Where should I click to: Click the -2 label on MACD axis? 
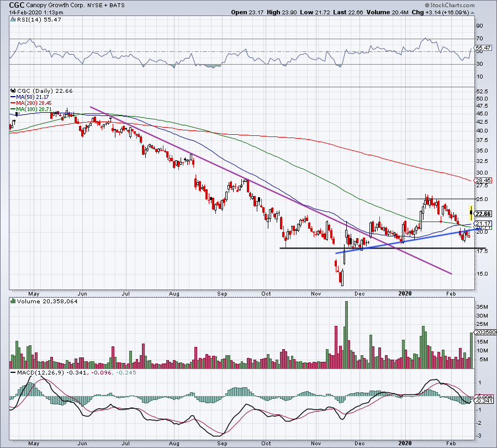coord(479,423)
